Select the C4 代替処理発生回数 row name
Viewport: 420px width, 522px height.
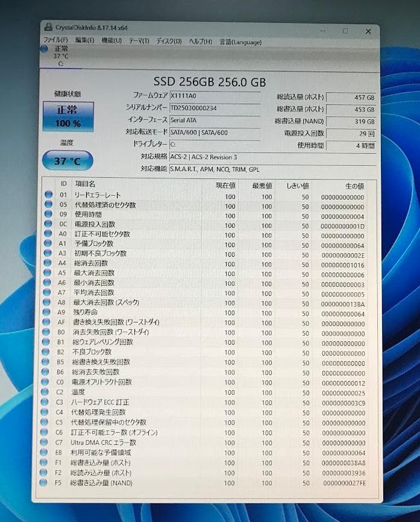pyautogui.click(x=98, y=412)
